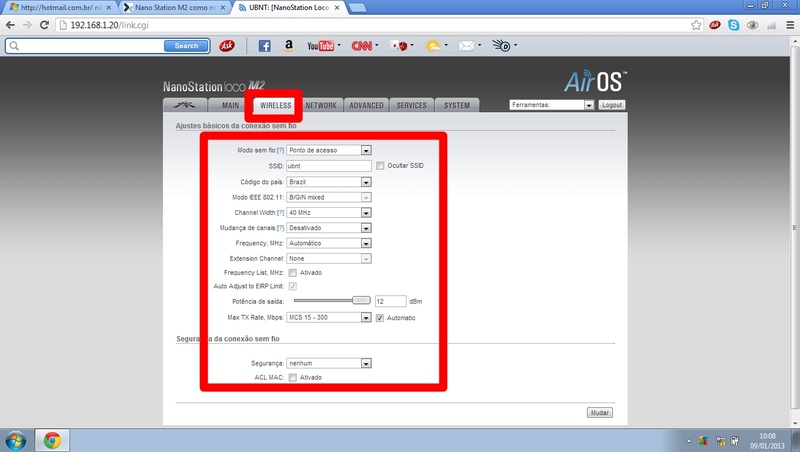Viewport: 800px width, 452px height.
Task: Click the eye extension icon
Action: pos(753,25)
